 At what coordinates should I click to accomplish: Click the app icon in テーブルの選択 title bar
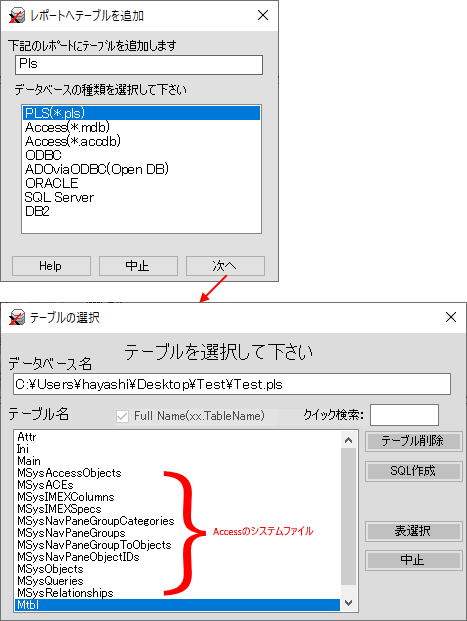(x=17, y=318)
